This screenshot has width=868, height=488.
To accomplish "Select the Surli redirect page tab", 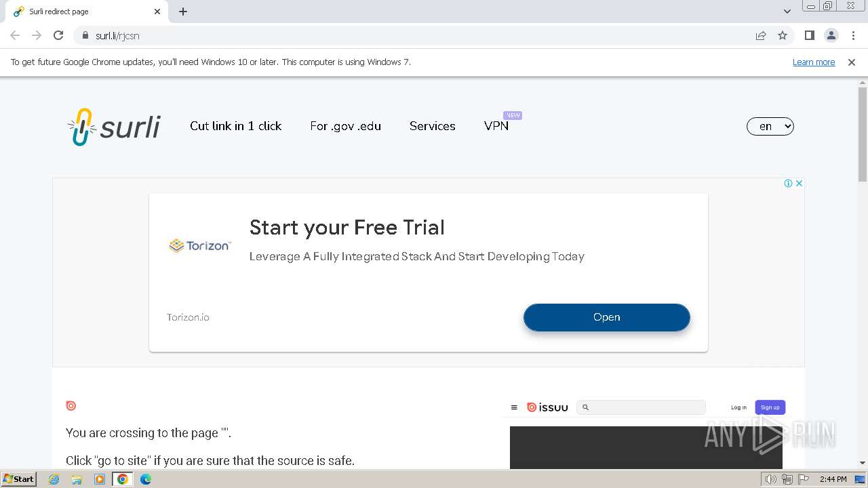I will pos(86,12).
